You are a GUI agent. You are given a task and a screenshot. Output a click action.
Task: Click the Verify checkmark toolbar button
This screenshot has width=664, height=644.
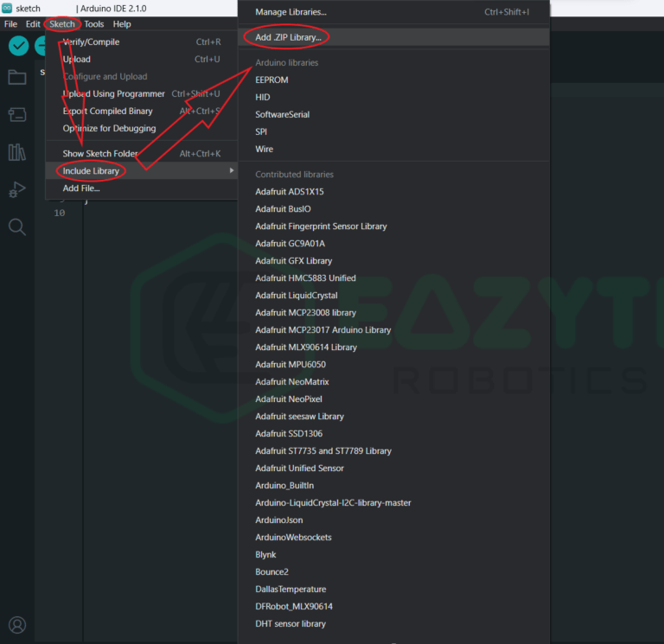[19, 46]
